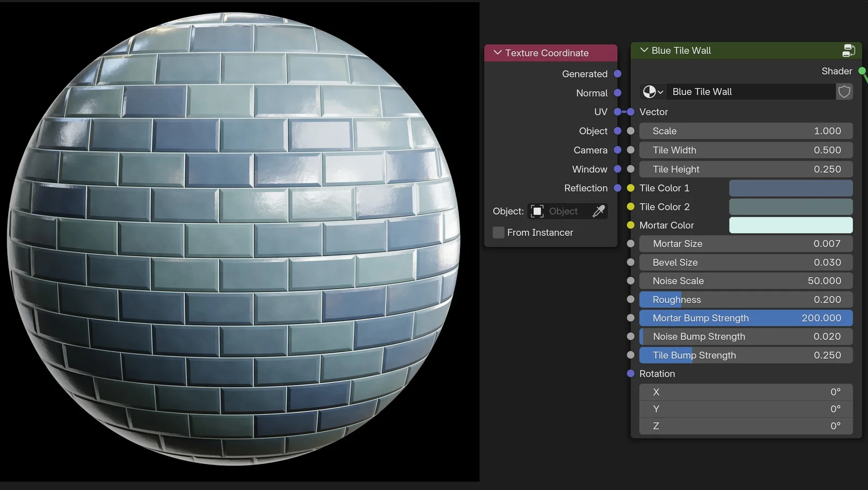Click the green Shader output socket
The height and width of the screenshot is (490, 868).
861,71
